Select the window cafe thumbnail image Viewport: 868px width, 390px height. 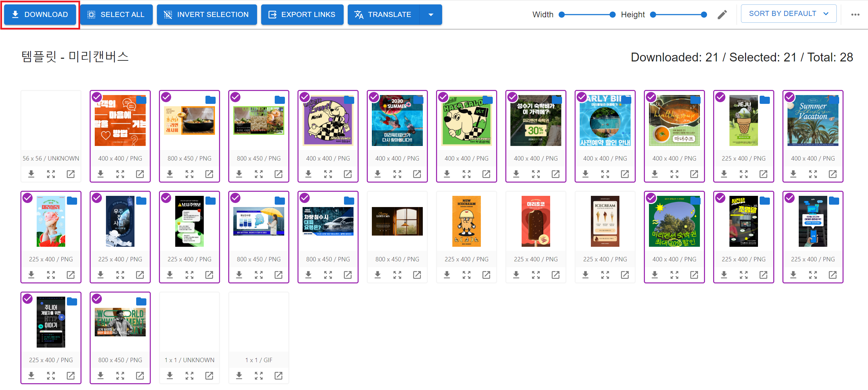coord(397,221)
